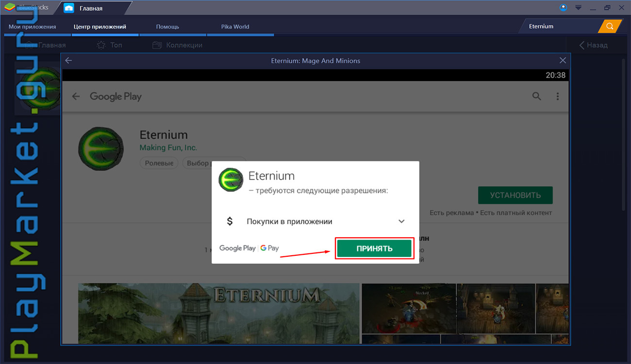Click the Eternium app icon on store page

point(101,149)
